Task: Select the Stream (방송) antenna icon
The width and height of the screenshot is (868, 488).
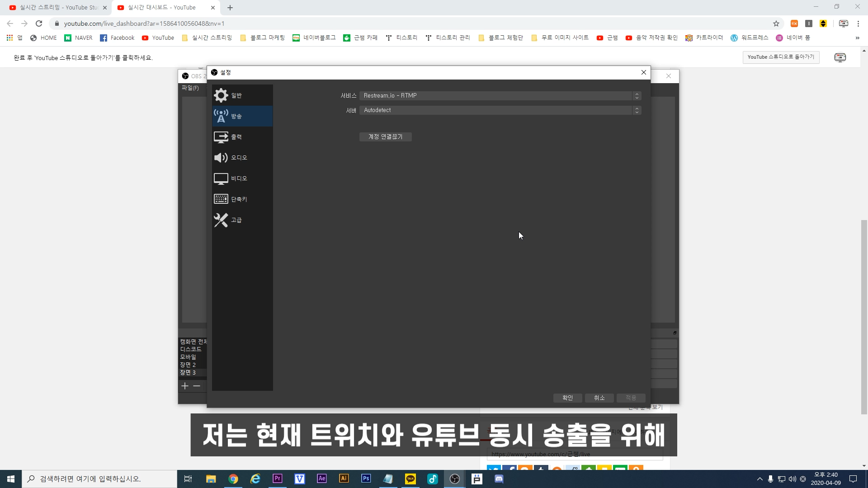Action: pyautogui.click(x=221, y=116)
